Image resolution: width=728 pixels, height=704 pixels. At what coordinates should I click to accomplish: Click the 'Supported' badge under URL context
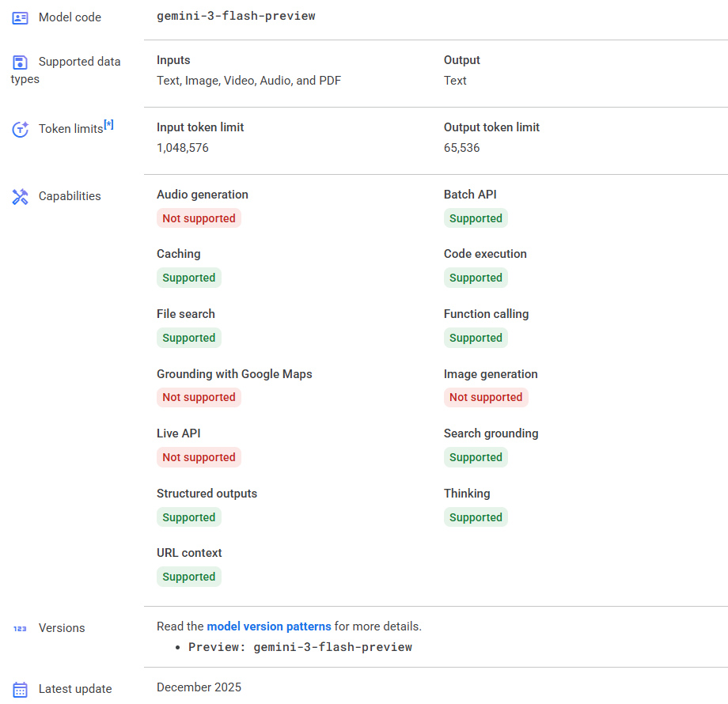189,577
